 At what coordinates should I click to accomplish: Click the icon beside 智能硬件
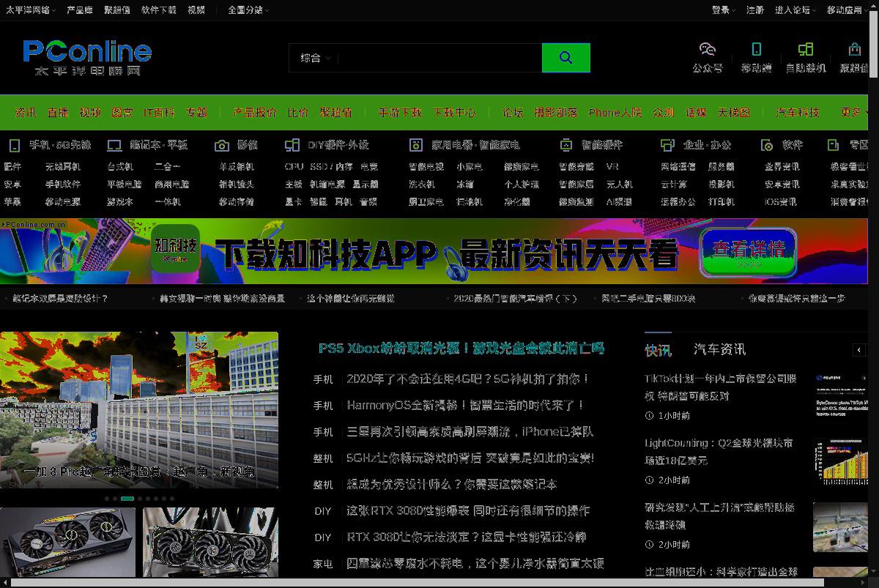pos(566,145)
